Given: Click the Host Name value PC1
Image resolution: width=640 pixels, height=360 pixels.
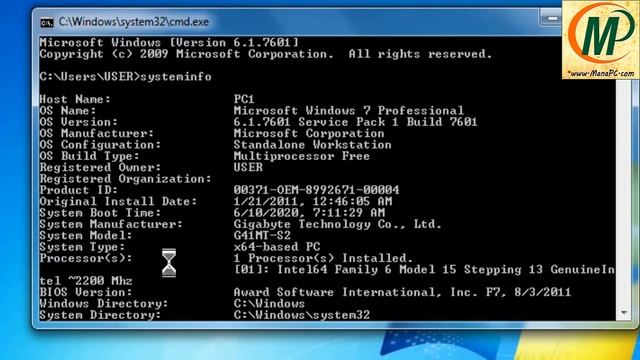Looking at the screenshot, I should [244, 99].
